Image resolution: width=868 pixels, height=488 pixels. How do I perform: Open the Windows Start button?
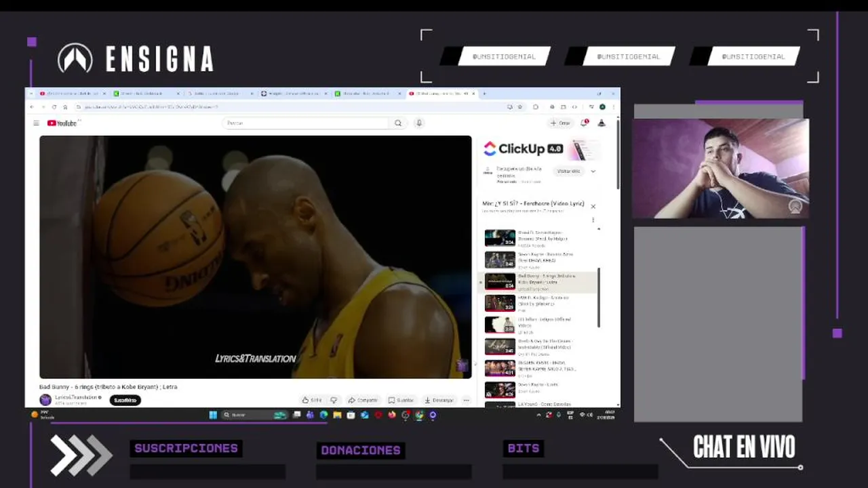tap(213, 415)
